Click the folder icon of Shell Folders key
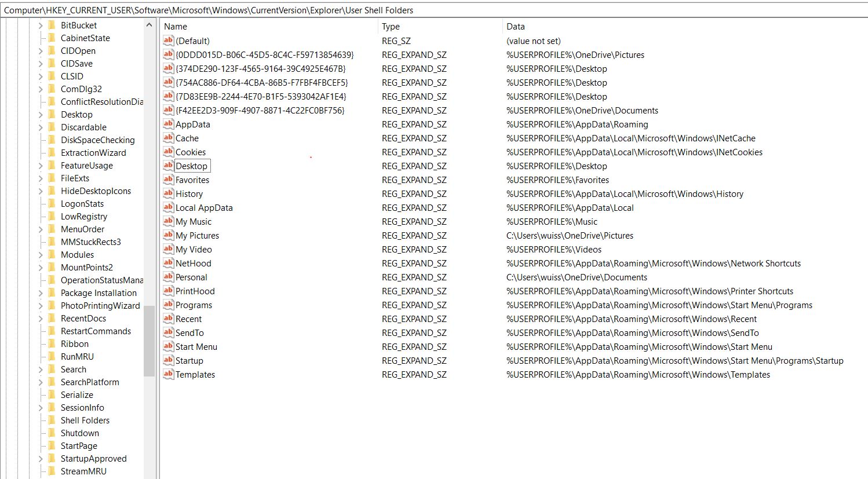Viewport: 868px width, 479px height. tap(52, 420)
